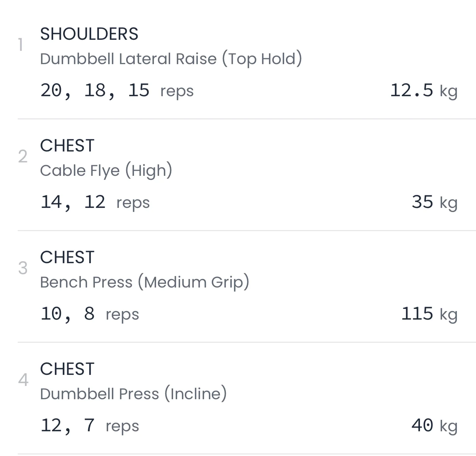Open the Bench Press (Medium Grip) exercise

(x=144, y=282)
